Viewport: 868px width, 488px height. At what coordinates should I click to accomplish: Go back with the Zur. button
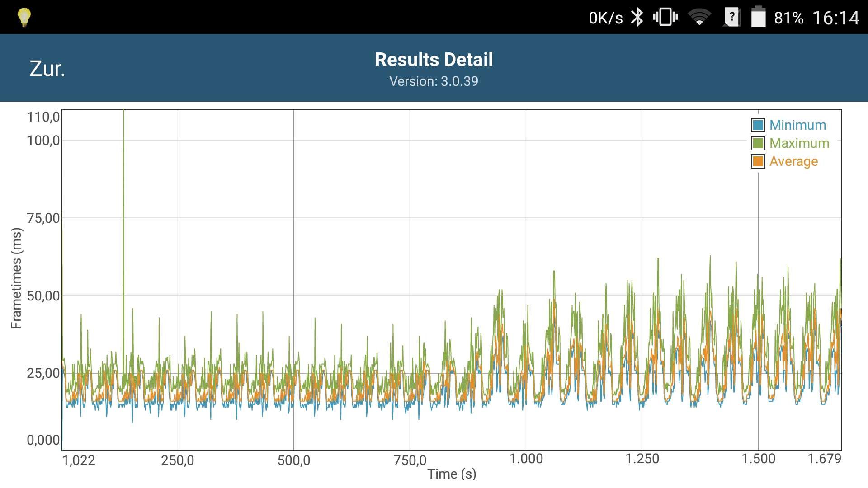(47, 69)
